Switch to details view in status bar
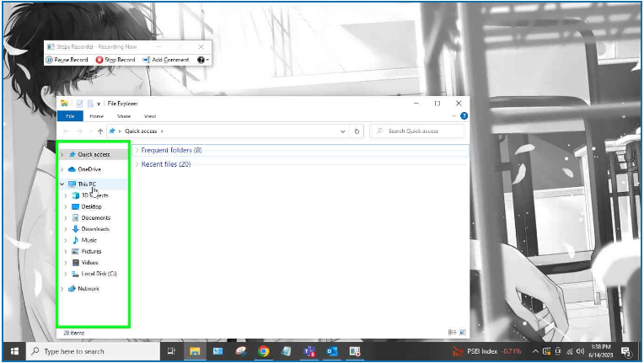 coord(452,332)
